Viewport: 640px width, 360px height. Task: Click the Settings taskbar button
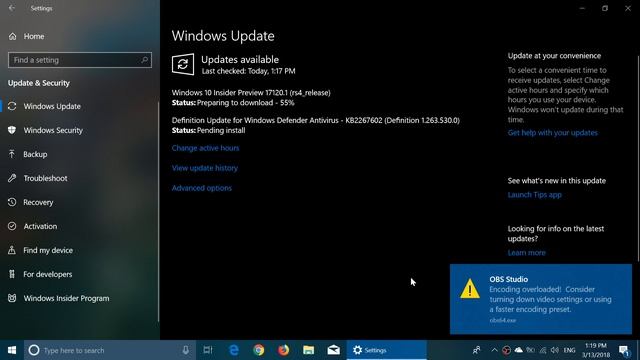pyautogui.click(x=387, y=350)
